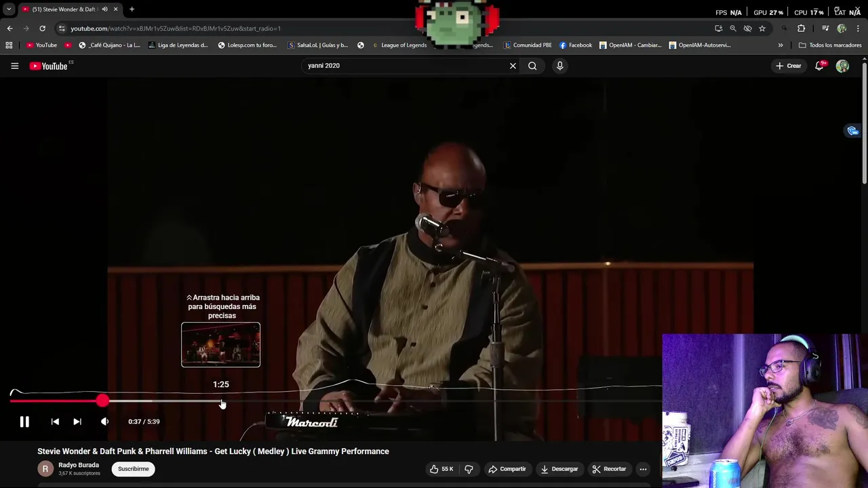The width and height of the screenshot is (868, 488).
Task: Open a new browser tab
Action: 132,9
